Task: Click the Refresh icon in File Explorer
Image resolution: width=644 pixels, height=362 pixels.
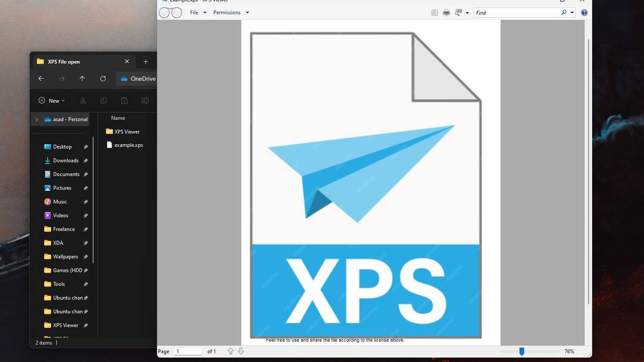Action: (103, 78)
